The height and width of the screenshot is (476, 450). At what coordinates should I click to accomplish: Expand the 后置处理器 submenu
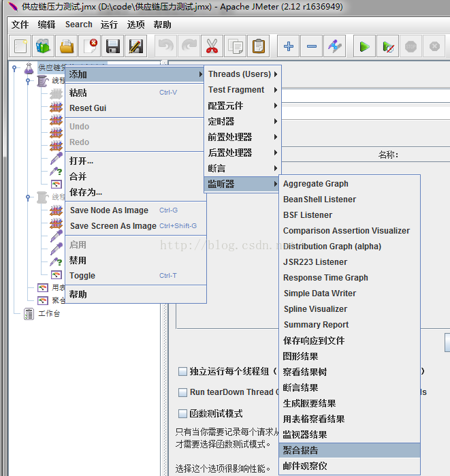point(243,153)
